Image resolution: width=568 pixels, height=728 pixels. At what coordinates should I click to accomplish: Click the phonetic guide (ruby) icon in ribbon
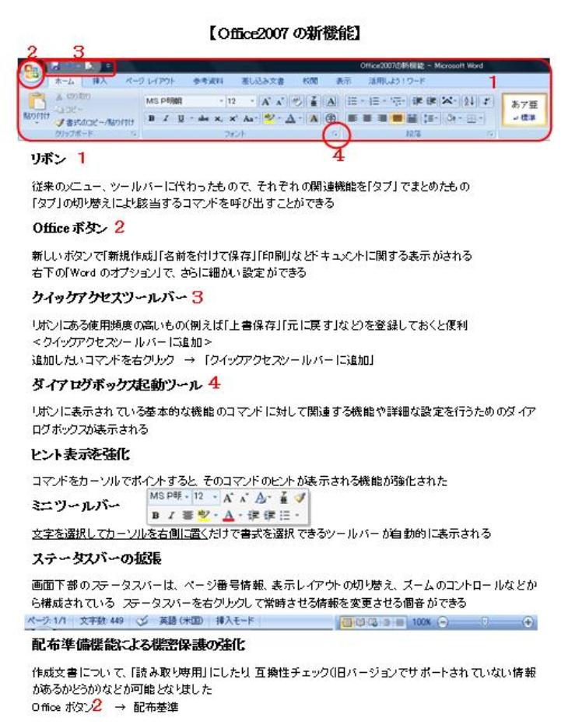point(314,101)
